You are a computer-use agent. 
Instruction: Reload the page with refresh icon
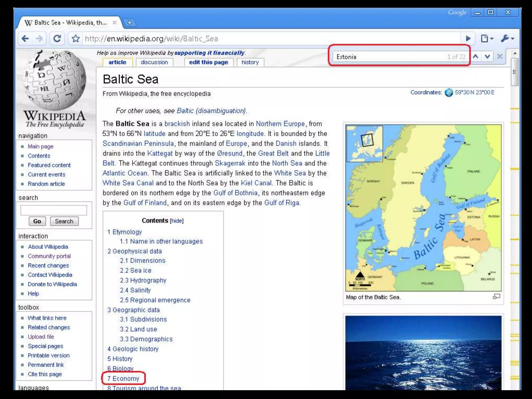(57, 39)
